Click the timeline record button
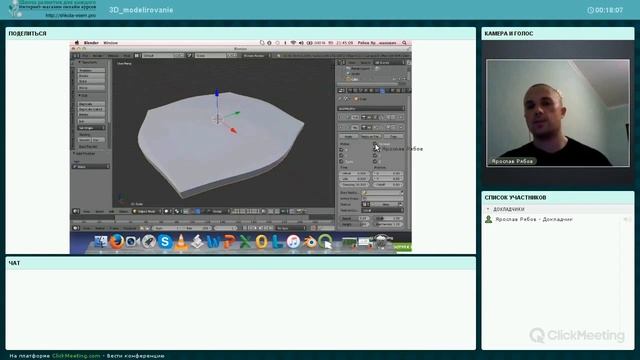Screen dimensions: 640x360 (x=313, y=228)
